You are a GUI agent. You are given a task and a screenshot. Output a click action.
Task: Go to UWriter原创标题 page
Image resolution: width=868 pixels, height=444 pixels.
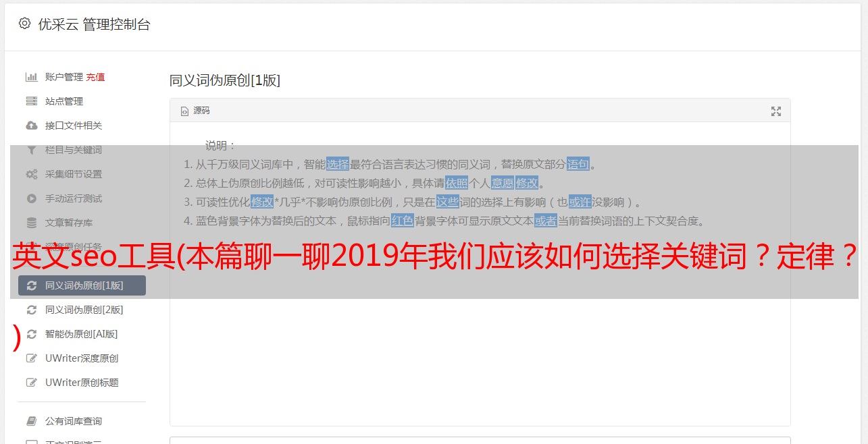(x=82, y=383)
